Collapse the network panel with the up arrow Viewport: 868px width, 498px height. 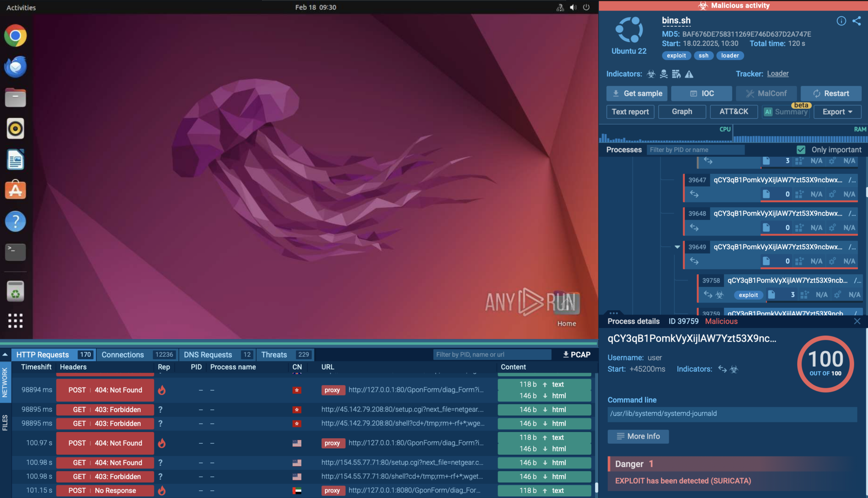[5, 355]
